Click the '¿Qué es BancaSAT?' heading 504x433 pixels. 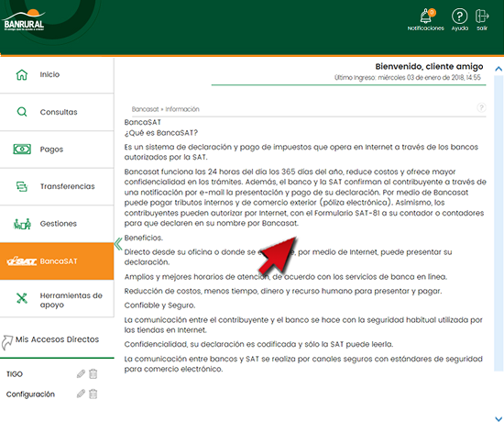pos(161,133)
